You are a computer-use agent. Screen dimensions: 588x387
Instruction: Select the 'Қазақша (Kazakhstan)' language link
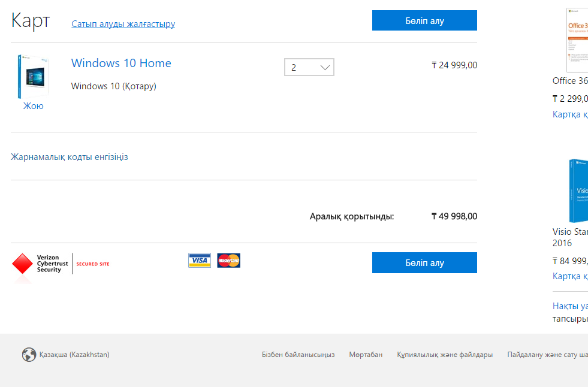[74, 355]
